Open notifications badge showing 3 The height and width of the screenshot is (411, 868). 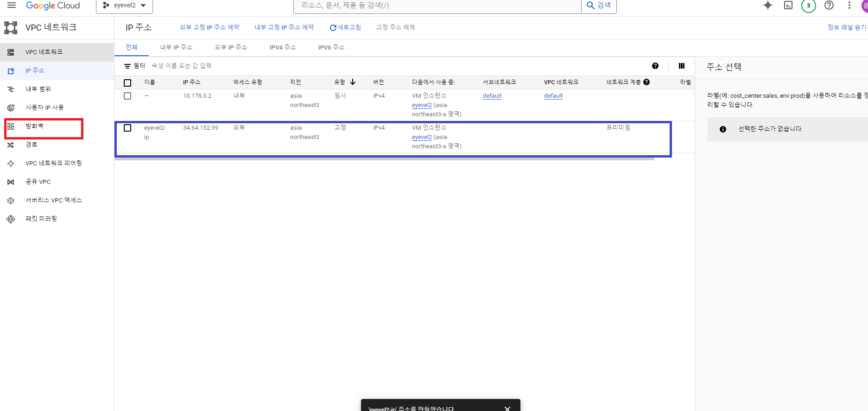pyautogui.click(x=809, y=6)
